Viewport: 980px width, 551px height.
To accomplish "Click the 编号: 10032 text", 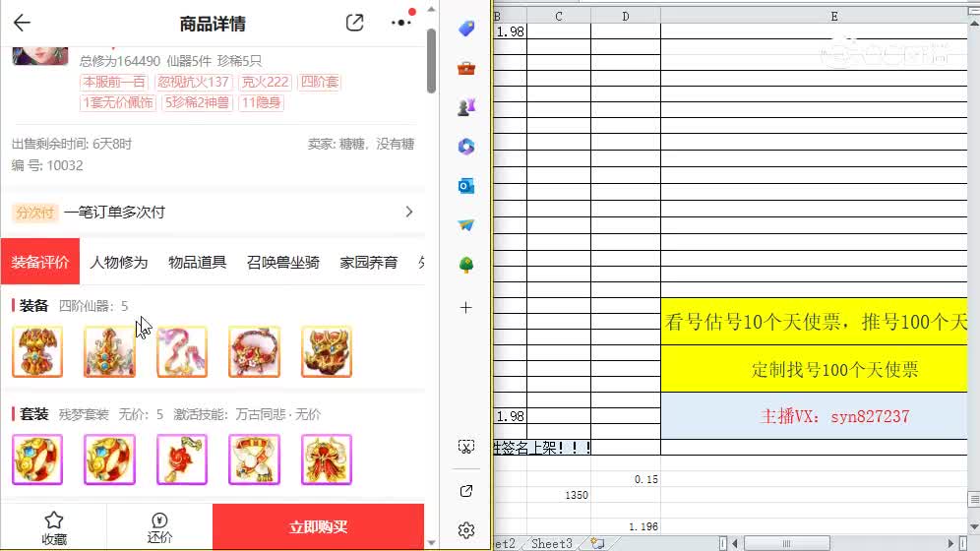I will pos(47,165).
